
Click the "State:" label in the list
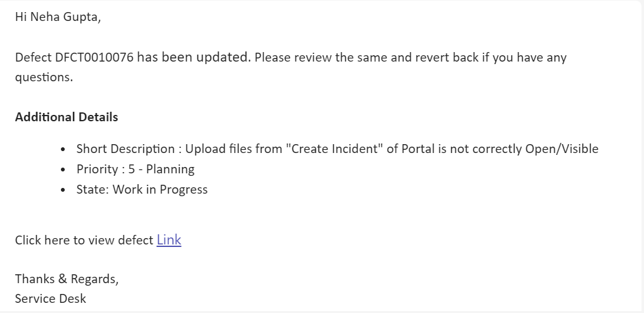tap(93, 189)
